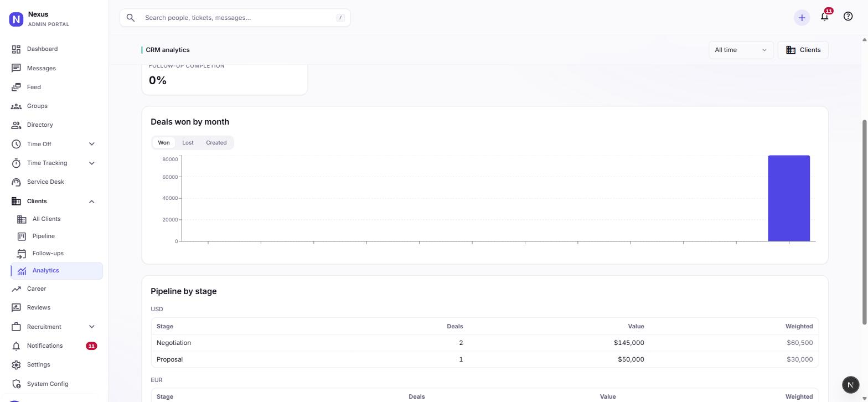This screenshot has height=402, width=868.
Task: Click the Time Tracking stopwatch icon
Action: tap(16, 163)
